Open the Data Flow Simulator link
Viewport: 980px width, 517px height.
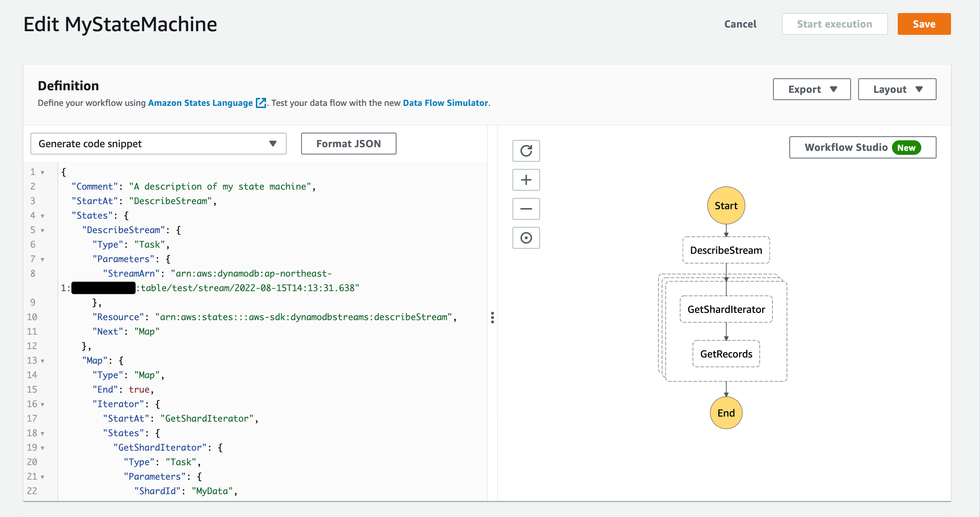(445, 103)
